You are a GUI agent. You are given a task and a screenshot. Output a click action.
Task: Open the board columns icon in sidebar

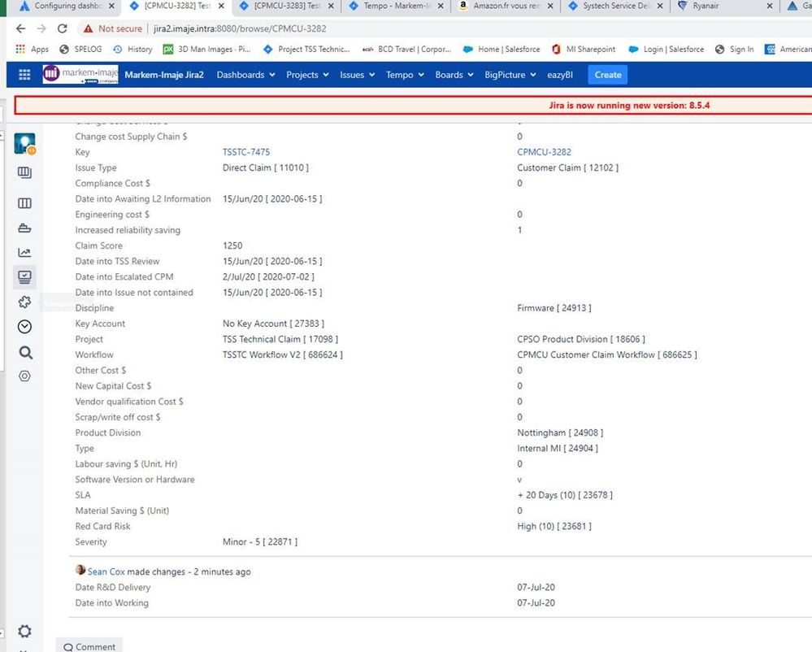point(24,203)
